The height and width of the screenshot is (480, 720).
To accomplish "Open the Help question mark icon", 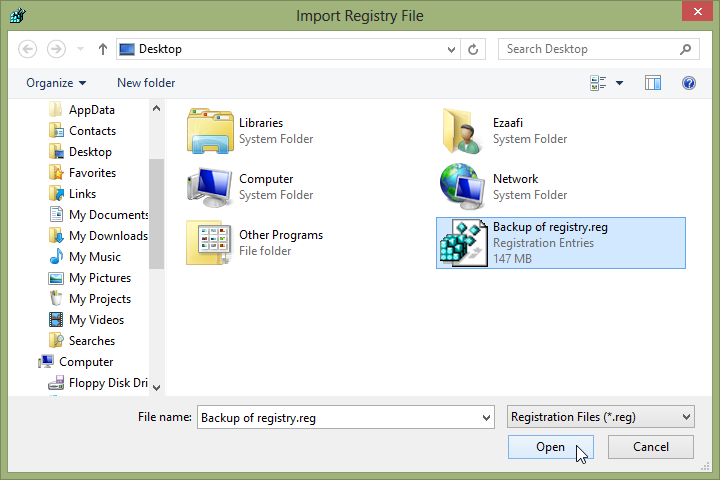I will [688, 83].
